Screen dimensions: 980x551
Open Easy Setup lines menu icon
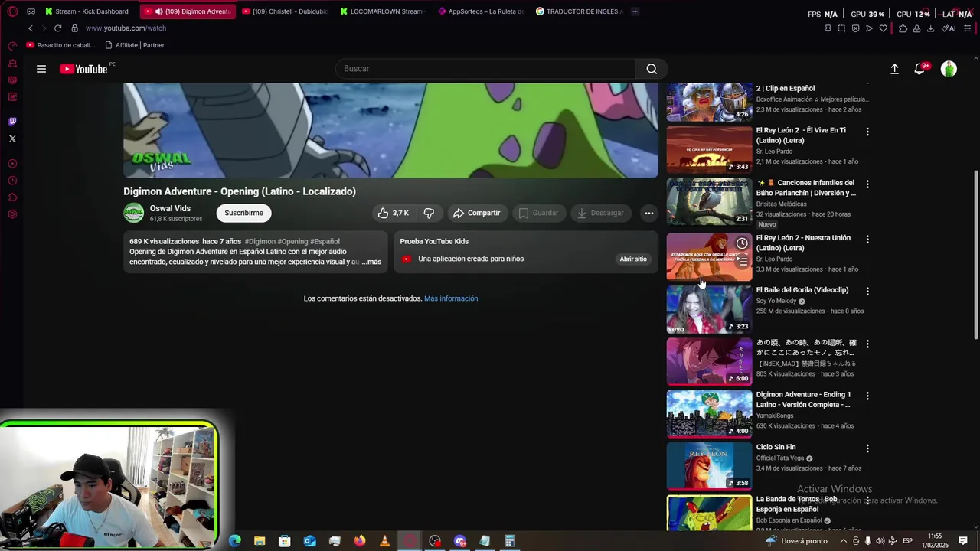[968, 28]
